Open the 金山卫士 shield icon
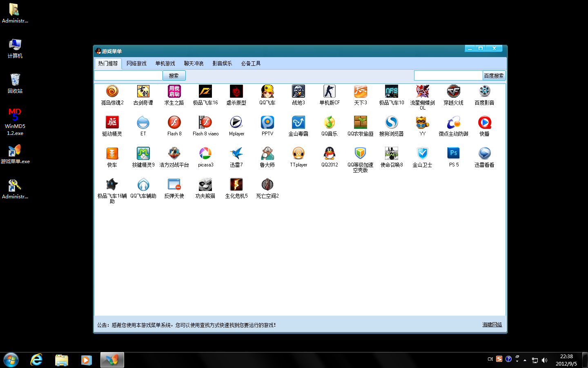The height and width of the screenshot is (368, 588). pos(423,153)
